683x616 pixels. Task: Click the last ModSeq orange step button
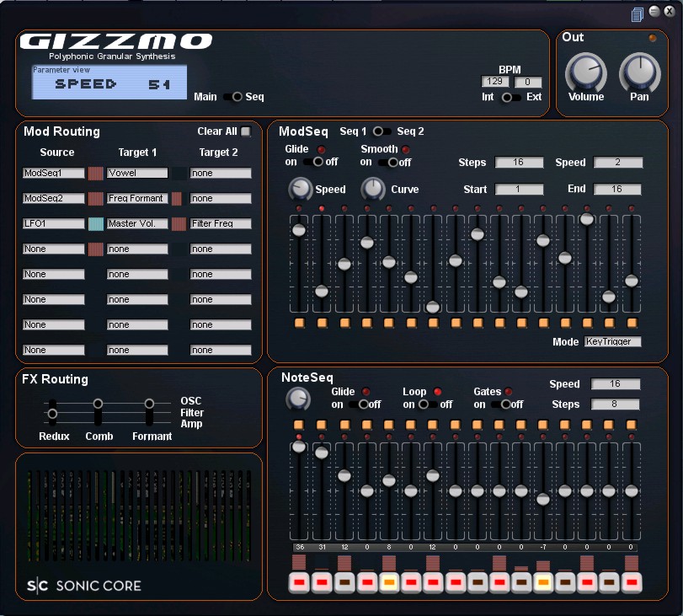(632, 323)
